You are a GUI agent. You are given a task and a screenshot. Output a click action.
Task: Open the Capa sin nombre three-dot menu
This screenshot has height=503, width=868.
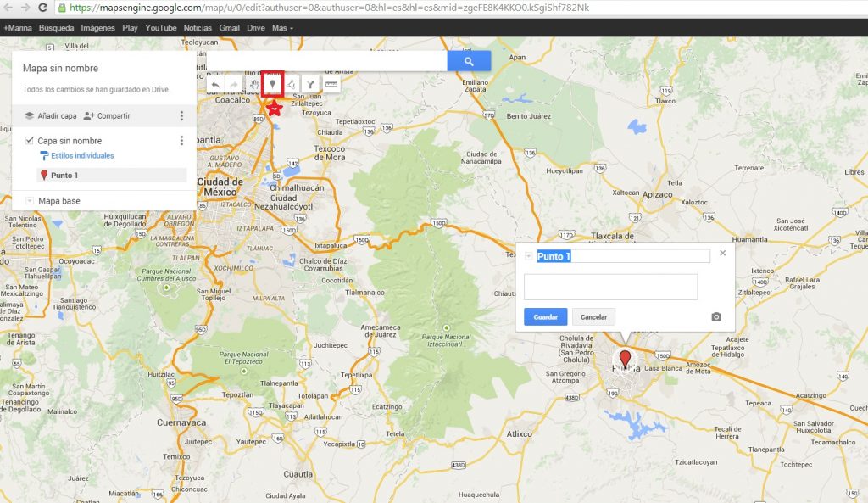[x=181, y=141]
